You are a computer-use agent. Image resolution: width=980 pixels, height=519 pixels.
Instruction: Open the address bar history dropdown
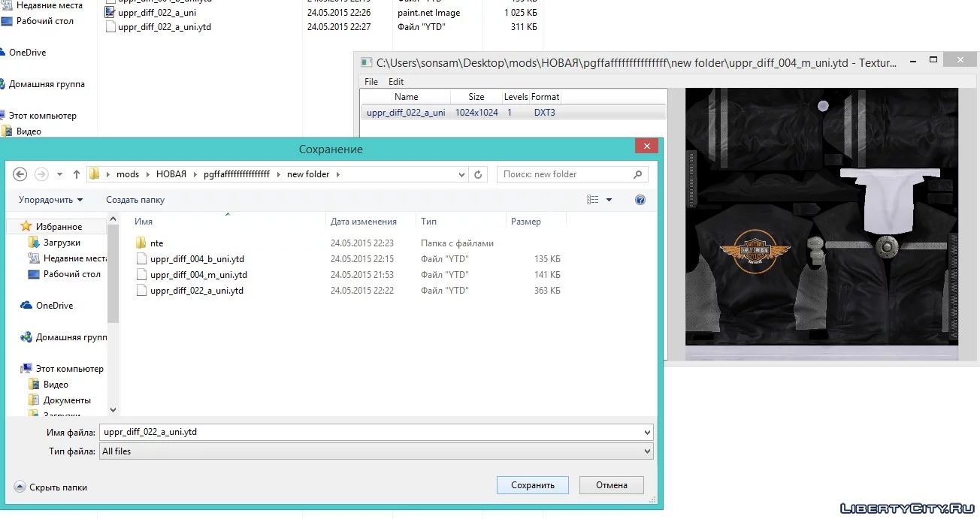click(462, 174)
